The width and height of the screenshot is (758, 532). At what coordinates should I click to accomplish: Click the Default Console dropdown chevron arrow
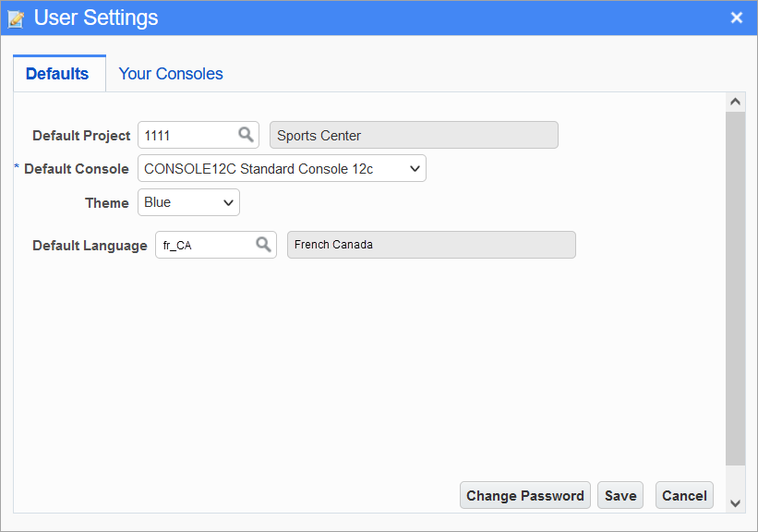[415, 169]
